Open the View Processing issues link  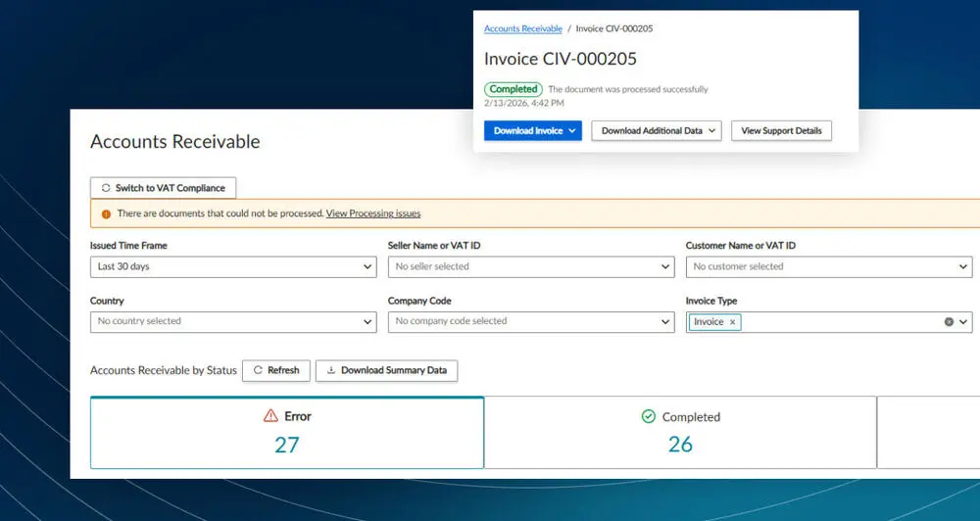click(x=373, y=213)
